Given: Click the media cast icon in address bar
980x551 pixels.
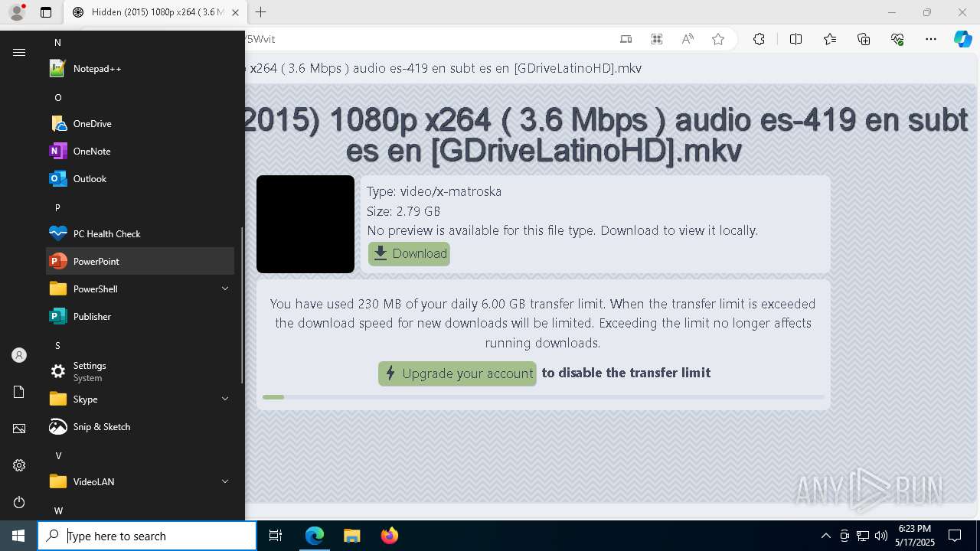Looking at the screenshot, I should pyautogui.click(x=626, y=39).
